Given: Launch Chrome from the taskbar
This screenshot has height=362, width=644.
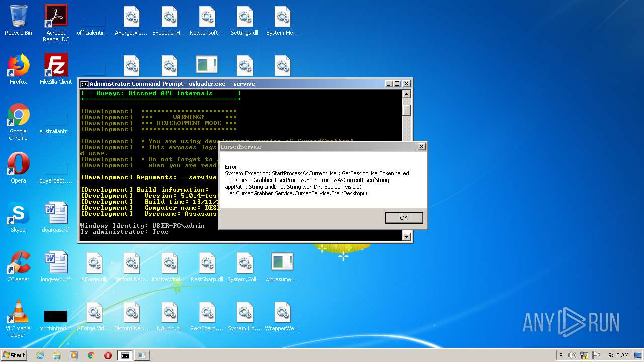Looking at the screenshot, I should pyautogui.click(x=91, y=355).
